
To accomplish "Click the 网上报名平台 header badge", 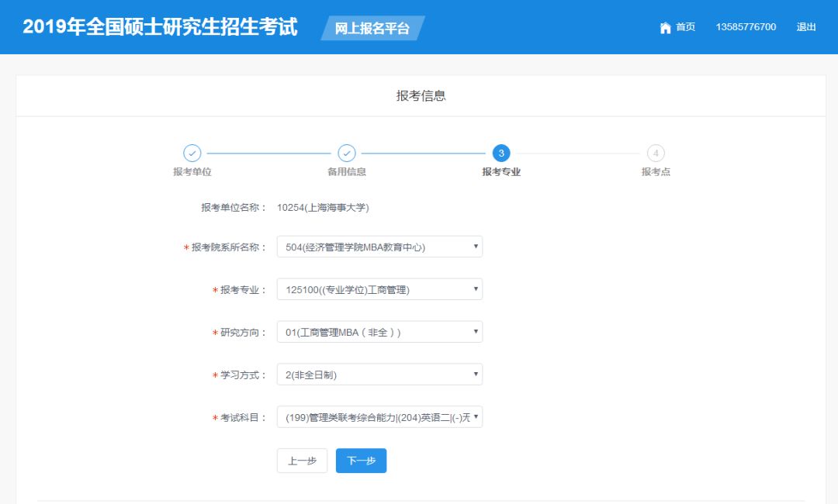I will point(372,29).
